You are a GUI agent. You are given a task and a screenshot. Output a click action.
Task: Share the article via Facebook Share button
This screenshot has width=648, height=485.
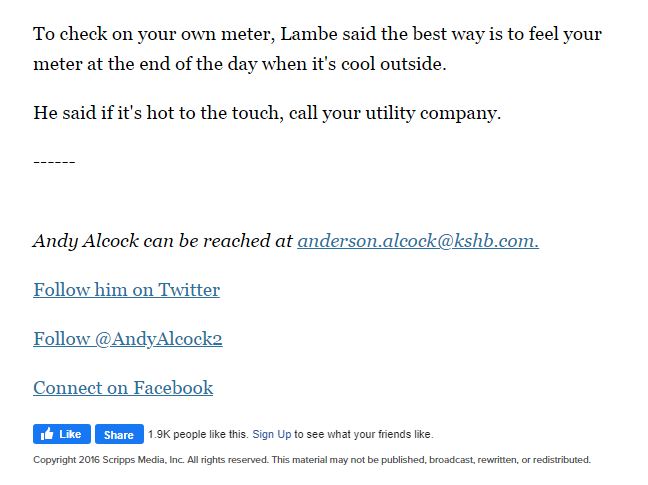point(119,434)
